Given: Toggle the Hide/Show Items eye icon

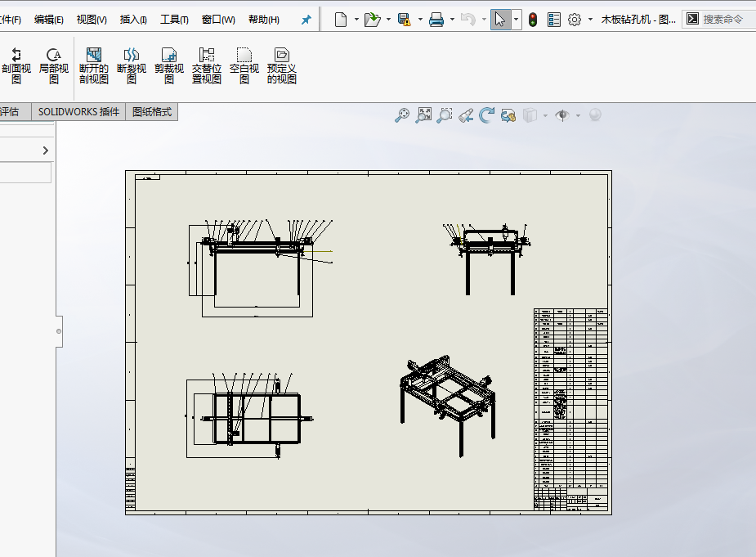Looking at the screenshot, I should coord(561,115).
